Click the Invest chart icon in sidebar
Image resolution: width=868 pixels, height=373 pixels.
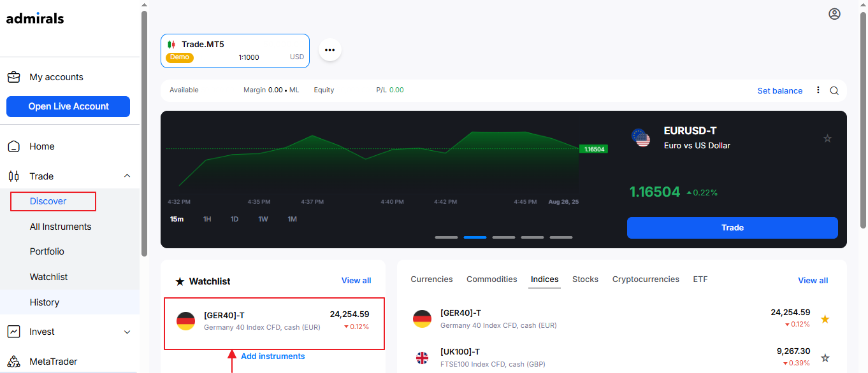pos(13,332)
